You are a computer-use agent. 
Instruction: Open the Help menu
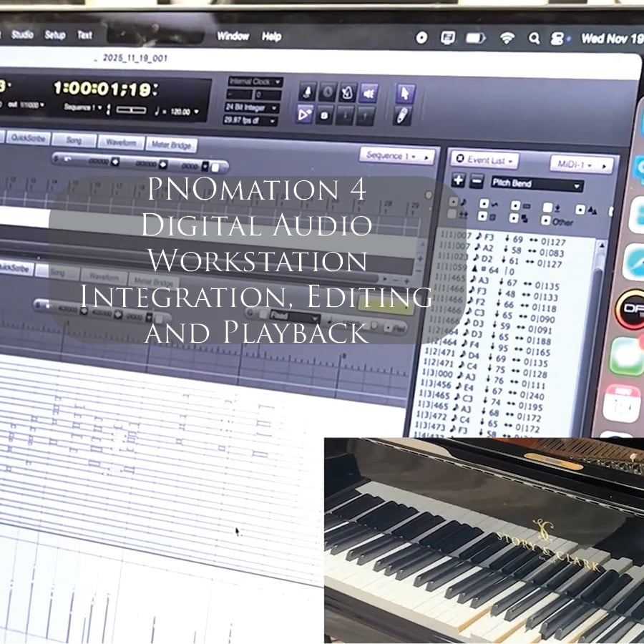point(271,36)
